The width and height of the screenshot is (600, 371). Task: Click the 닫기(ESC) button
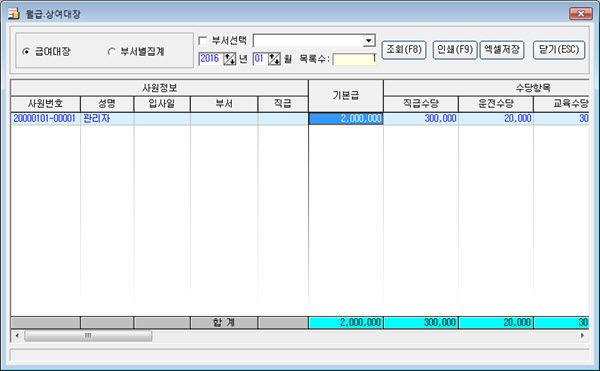(x=559, y=50)
